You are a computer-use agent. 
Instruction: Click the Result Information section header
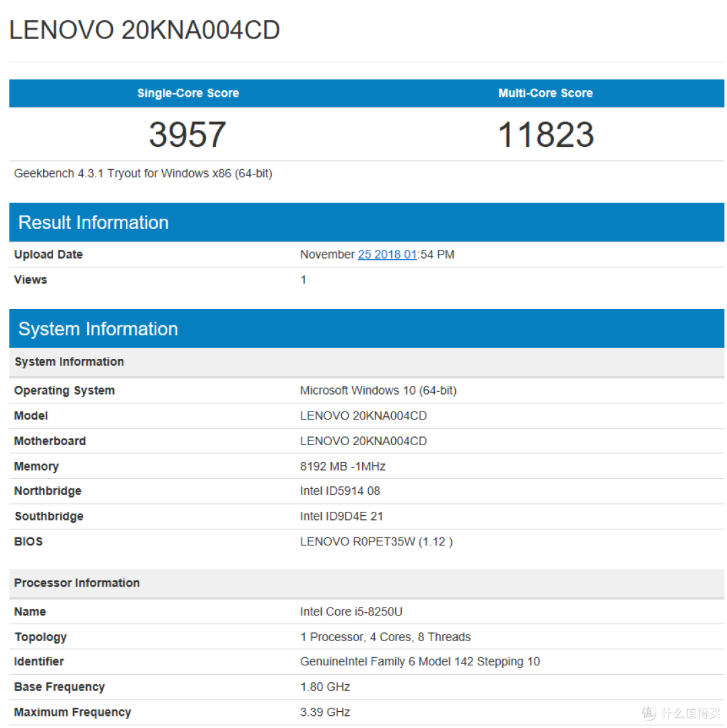[x=366, y=222]
